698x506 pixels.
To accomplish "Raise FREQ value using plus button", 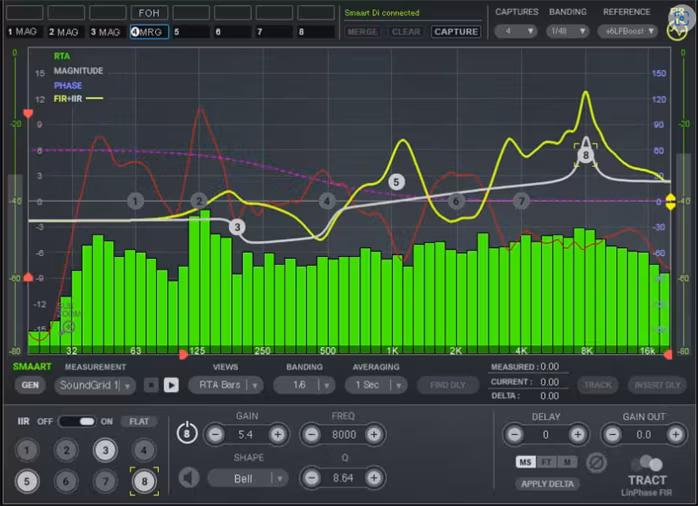I will [x=374, y=434].
